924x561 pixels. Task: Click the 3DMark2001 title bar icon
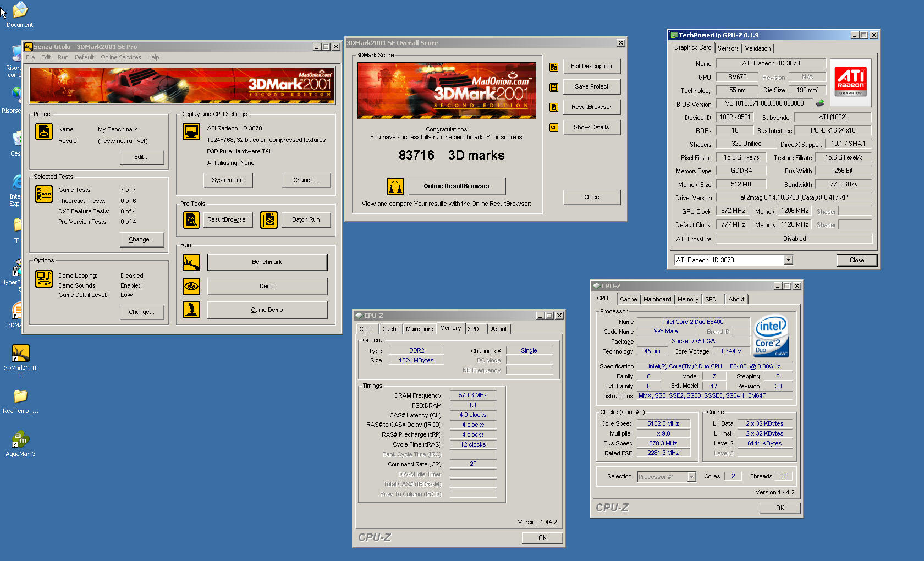29,47
